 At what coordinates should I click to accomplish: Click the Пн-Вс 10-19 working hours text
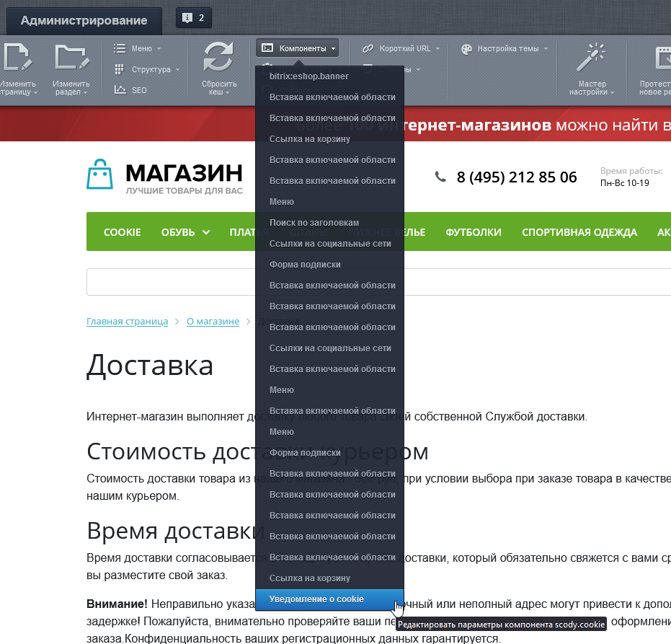(624, 183)
